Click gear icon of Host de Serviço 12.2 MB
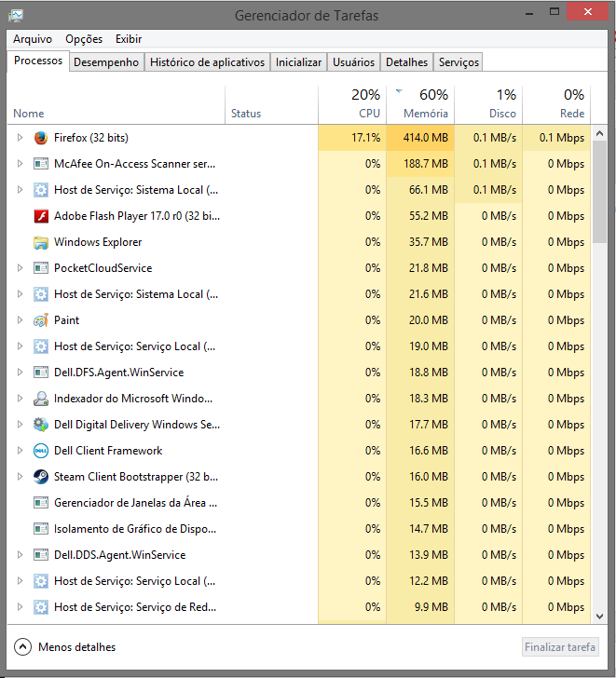The width and height of the screenshot is (616, 678). point(41,581)
